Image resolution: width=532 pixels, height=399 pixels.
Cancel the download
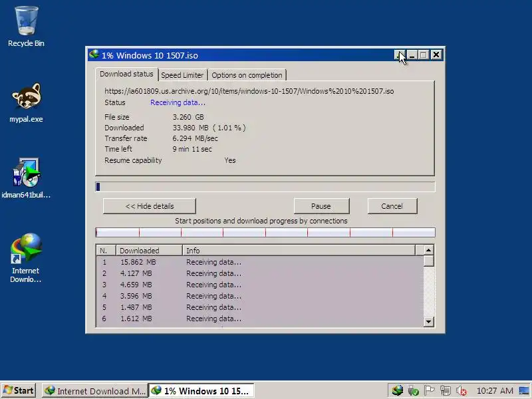tap(392, 206)
